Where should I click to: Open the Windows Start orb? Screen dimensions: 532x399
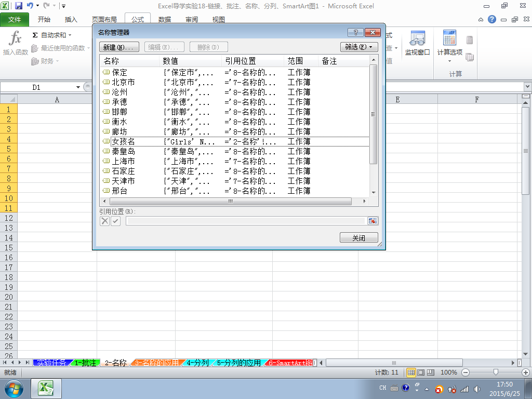14,389
